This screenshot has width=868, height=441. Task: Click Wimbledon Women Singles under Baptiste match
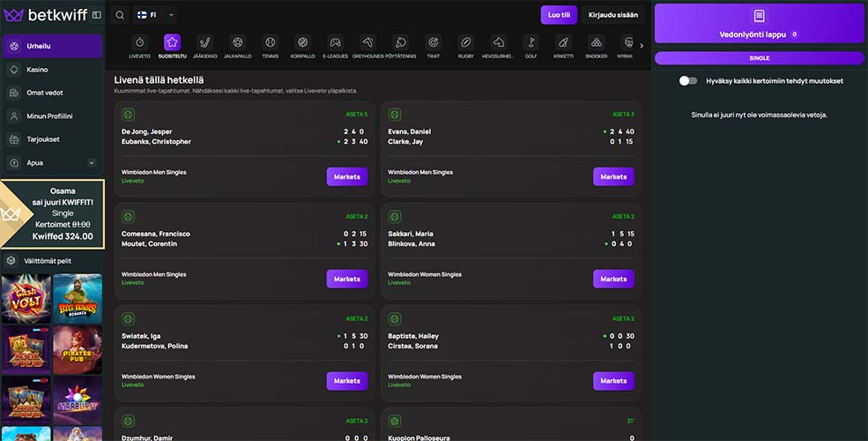point(425,377)
